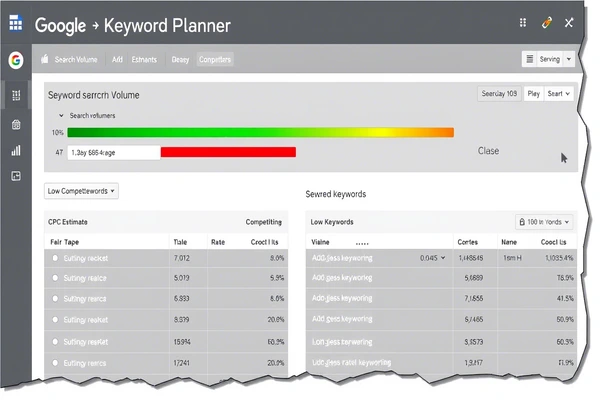Click the Rate column header
This screenshot has width=600, height=400.
[x=218, y=242]
